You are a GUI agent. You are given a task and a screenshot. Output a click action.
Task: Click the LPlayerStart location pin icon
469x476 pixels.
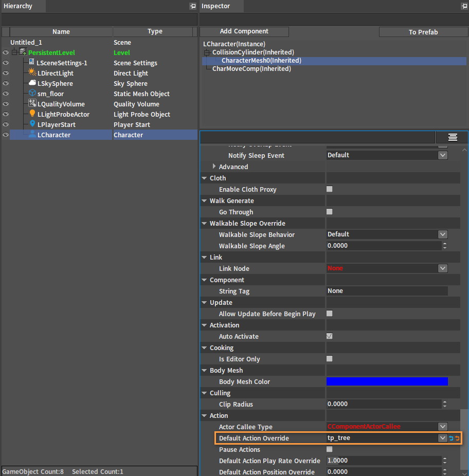(x=32, y=123)
